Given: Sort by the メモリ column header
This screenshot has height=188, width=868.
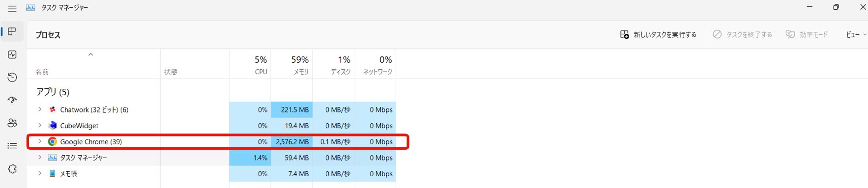Looking at the screenshot, I should coord(292,64).
